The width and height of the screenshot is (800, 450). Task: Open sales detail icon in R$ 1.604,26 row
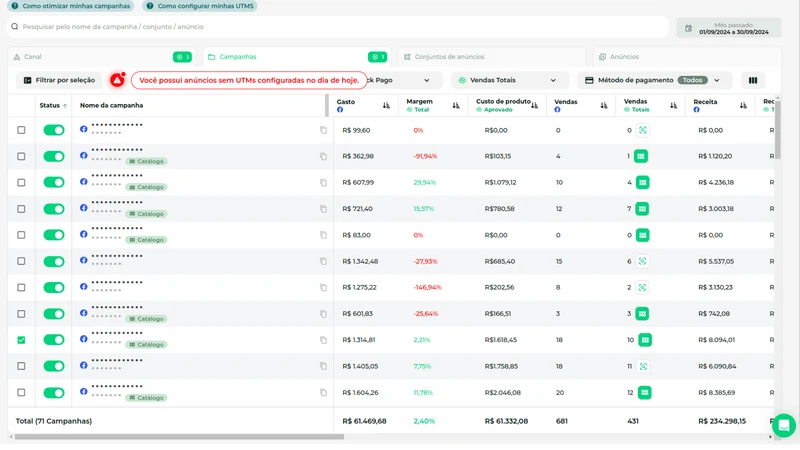point(644,392)
